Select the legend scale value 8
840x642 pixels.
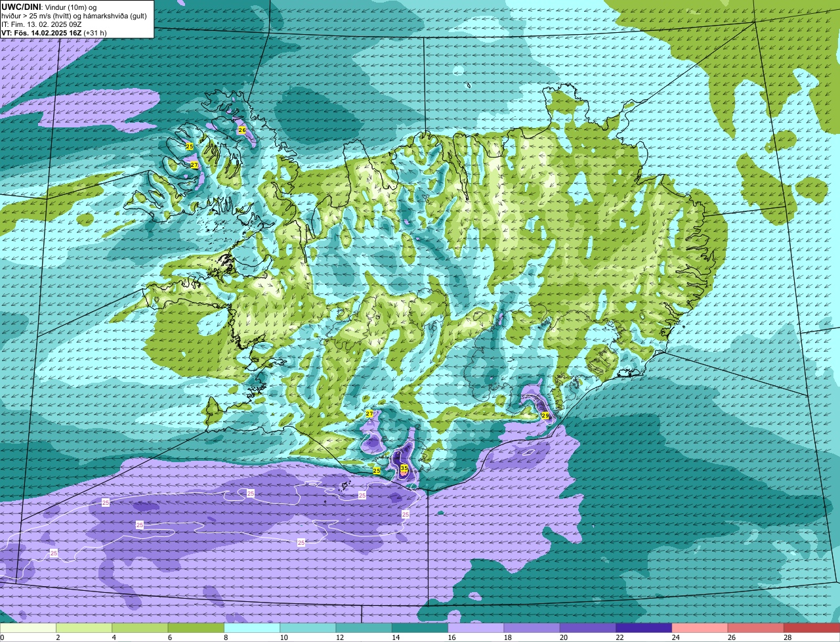[226, 637]
